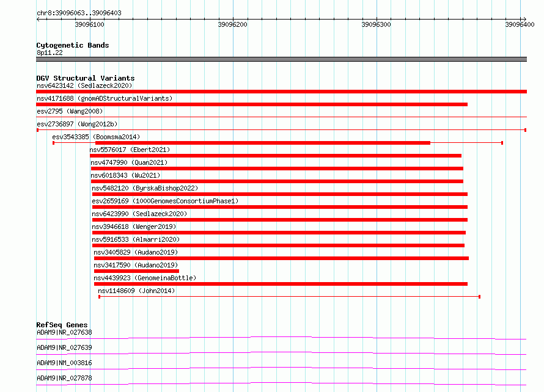The image size is (544, 392).
Task: Click the 39096400 ruler coordinate
Action: pos(520,24)
